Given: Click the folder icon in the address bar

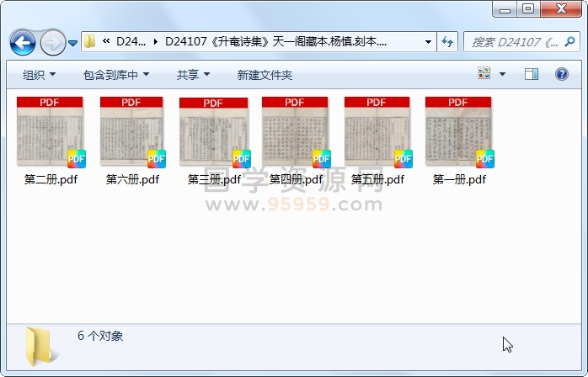Looking at the screenshot, I should pos(89,41).
